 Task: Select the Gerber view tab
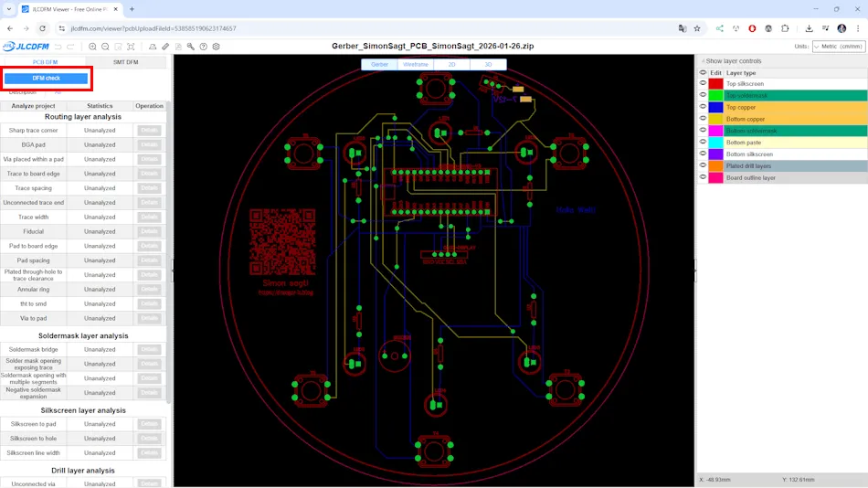click(379, 64)
